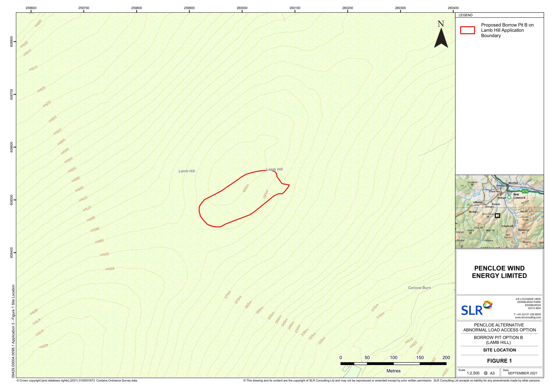
Task: Click the 'Metres' scale bar unit label
Action: point(393,371)
